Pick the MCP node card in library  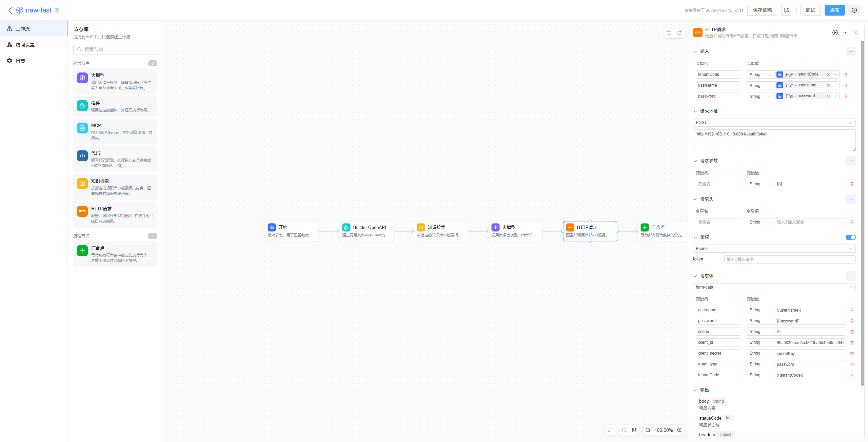click(115, 131)
